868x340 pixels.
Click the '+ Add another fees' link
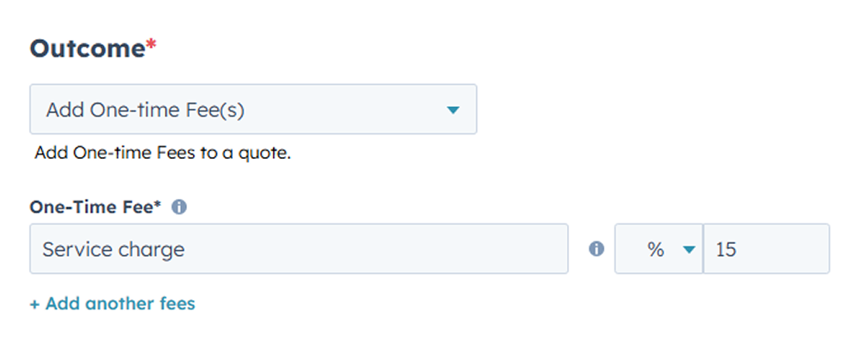coord(112,303)
